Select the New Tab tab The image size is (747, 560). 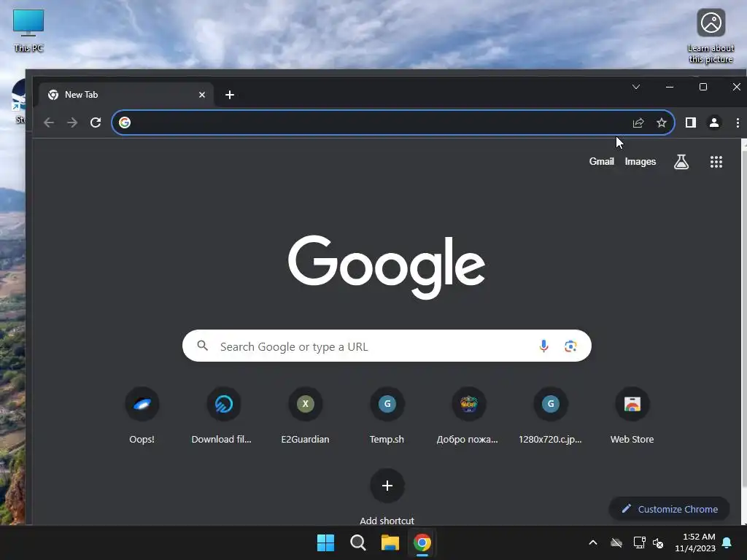tap(125, 95)
